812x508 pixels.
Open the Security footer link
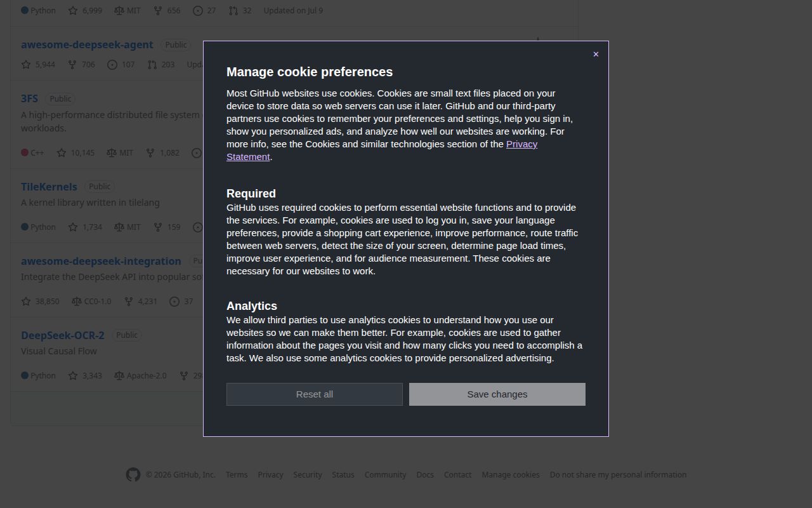[308, 475]
